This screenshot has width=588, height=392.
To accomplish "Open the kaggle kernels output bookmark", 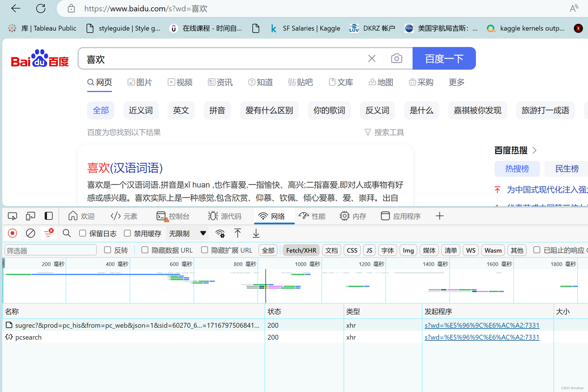I will coord(526,28).
